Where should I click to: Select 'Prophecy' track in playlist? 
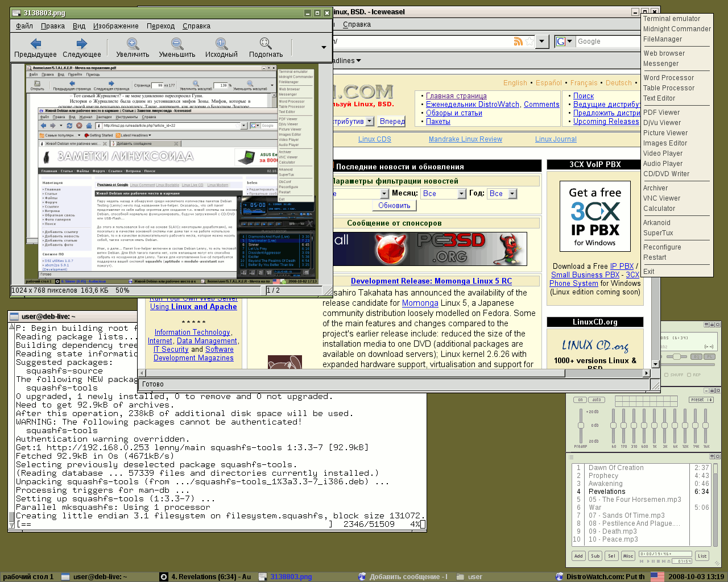tap(603, 476)
